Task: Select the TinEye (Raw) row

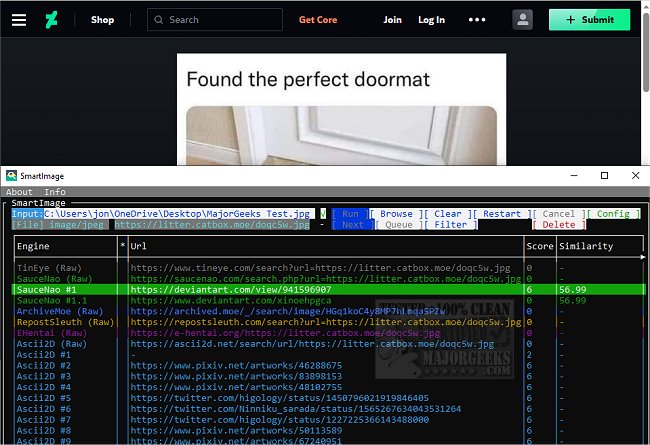Action: [x=328, y=268]
